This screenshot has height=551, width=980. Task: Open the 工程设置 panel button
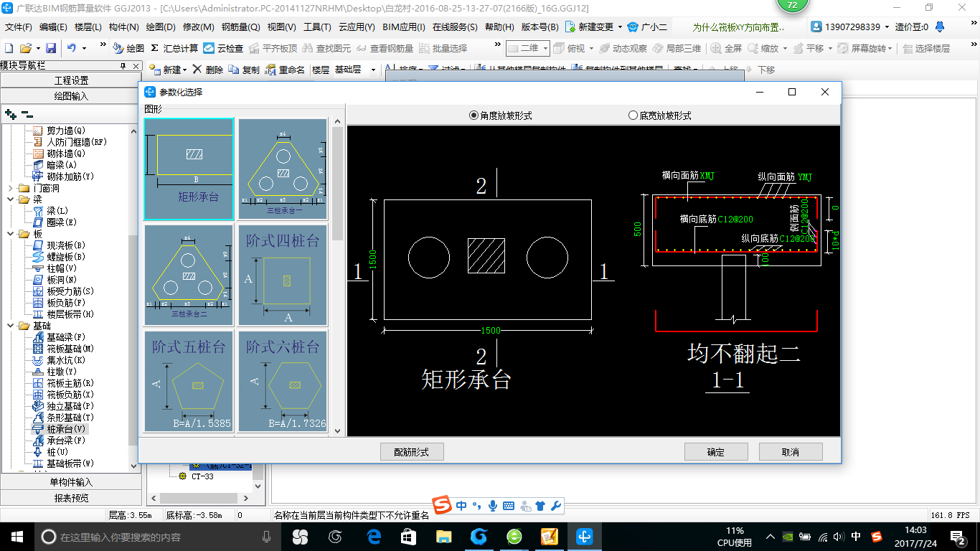click(71, 80)
